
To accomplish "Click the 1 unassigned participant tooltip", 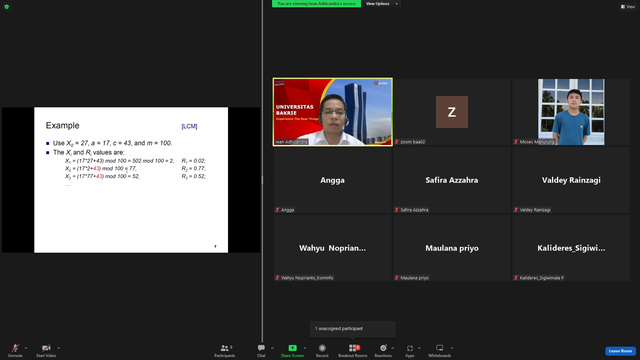I will 353,329.
